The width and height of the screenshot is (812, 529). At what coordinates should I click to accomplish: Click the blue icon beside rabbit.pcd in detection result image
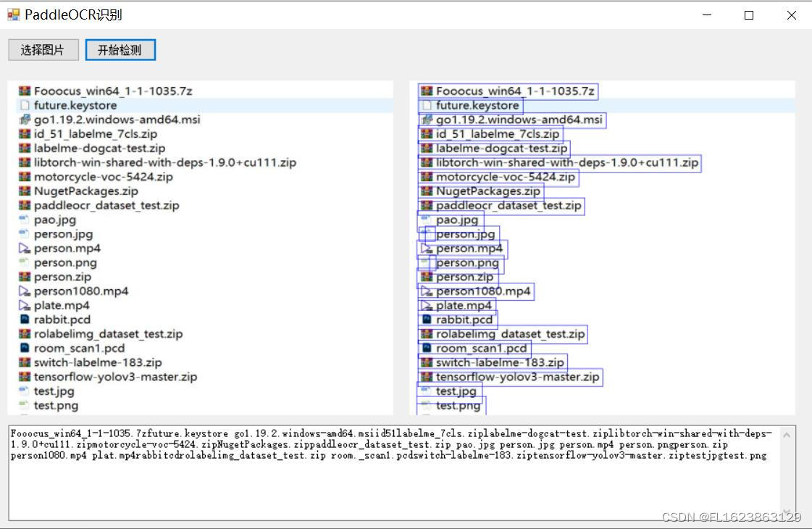(427, 319)
